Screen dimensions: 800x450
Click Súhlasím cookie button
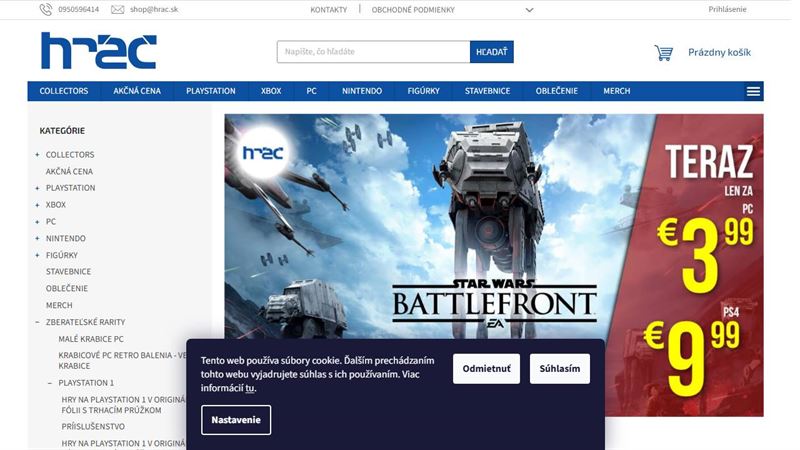[560, 368]
